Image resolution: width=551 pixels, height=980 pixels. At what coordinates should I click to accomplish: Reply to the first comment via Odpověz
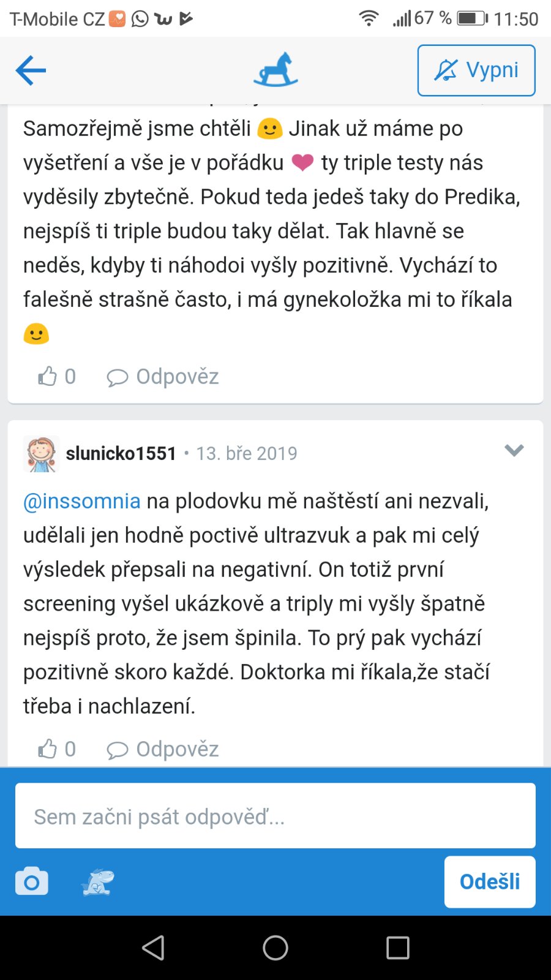pyautogui.click(x=163, y=377)
